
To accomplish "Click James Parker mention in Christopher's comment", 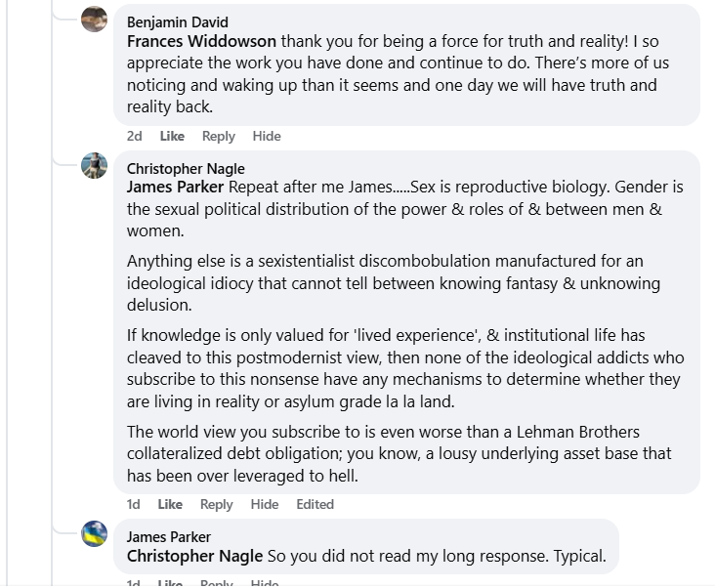I will point(176,188).
